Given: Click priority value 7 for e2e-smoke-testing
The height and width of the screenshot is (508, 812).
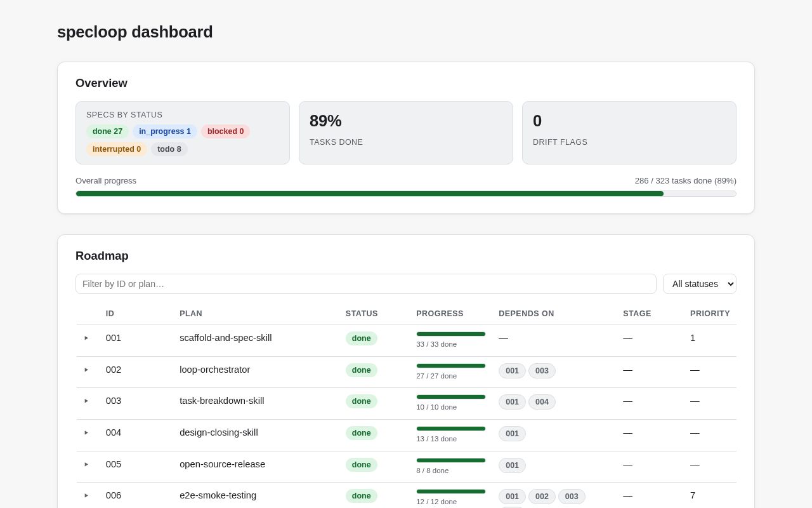Looking at the screenshot, I should click(x=693, y=495).
